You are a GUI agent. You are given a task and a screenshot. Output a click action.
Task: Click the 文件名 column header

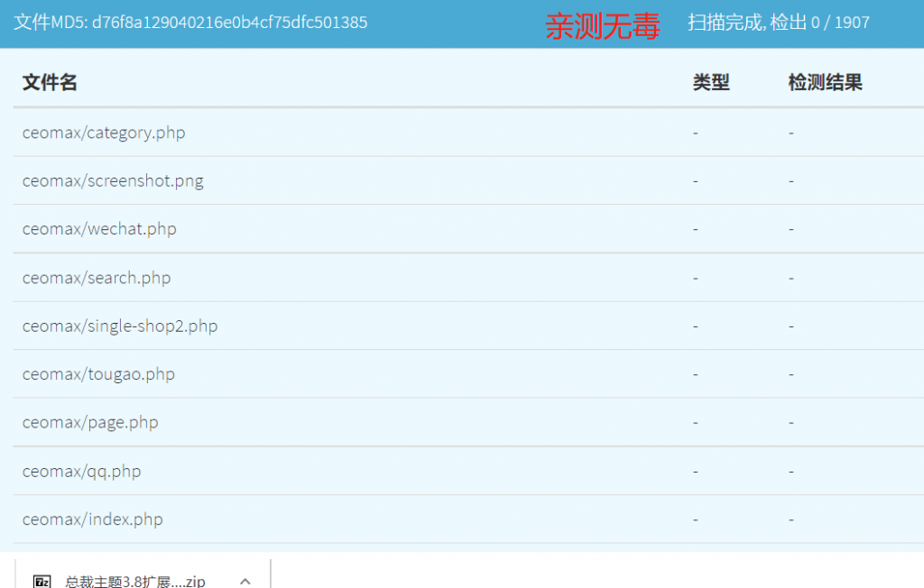click(x=50, y=82)
